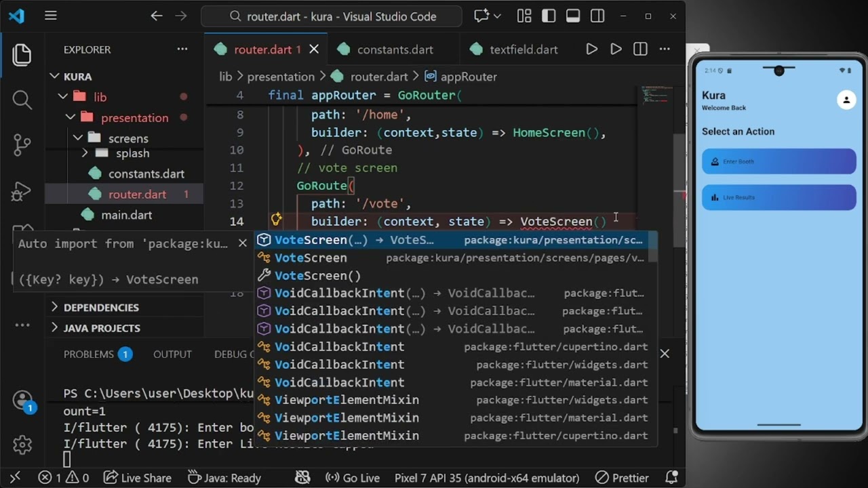Image resolution: width=868 pixels, height=488 pixels.
Task: Click the editor minimap
Action: [656, 95]
